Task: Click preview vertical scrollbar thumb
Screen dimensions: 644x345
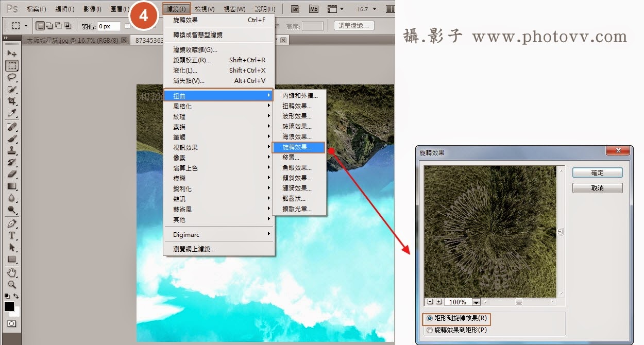Action: tap(561, 232)
